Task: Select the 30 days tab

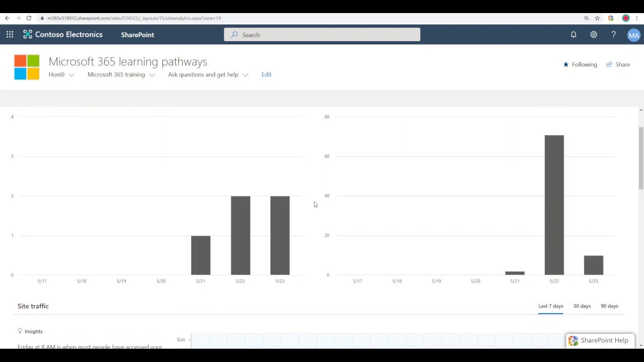Action: click(582, 306)
